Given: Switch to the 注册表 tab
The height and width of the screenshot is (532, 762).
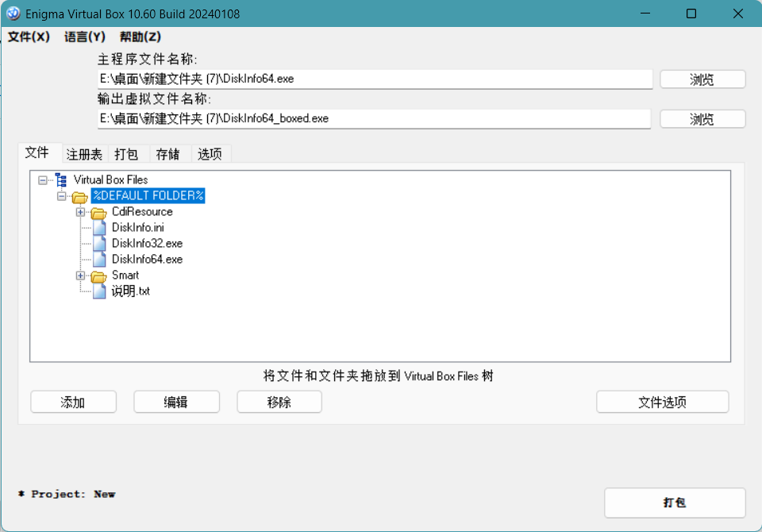Looking at the screenshot, I should click(x=85, y=155).
